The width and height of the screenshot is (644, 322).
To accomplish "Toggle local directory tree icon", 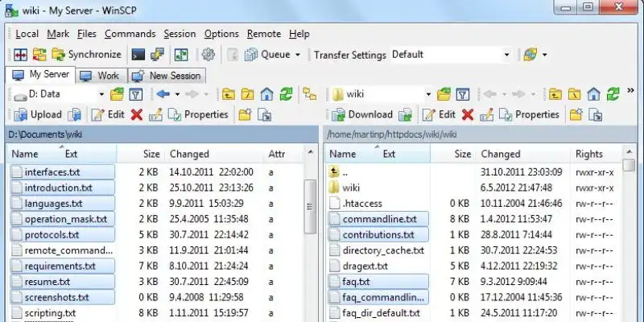I will pyautogui.click(x=310, y=94).
